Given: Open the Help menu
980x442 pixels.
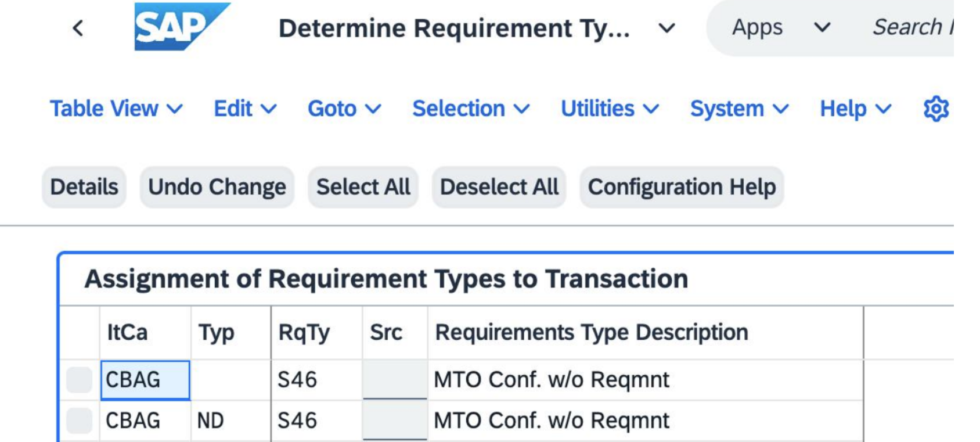Looking at the screenshot, I should point(855,109).
